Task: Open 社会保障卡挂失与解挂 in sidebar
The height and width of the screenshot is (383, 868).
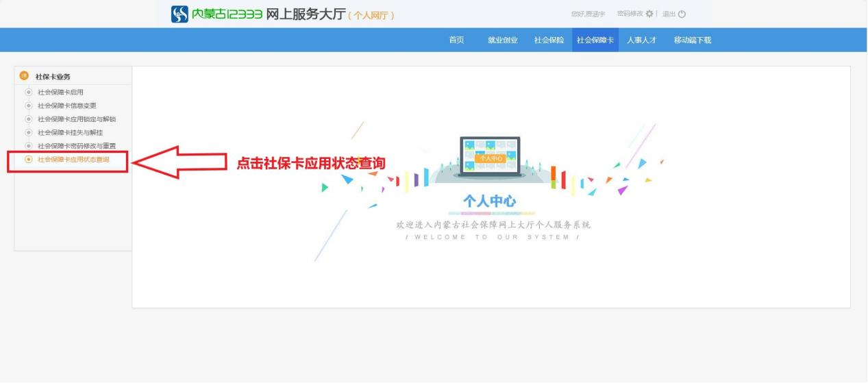Action: [70, 132]
